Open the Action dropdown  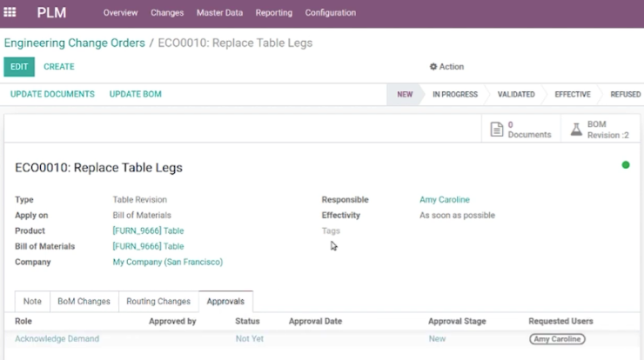coord(446,66)
